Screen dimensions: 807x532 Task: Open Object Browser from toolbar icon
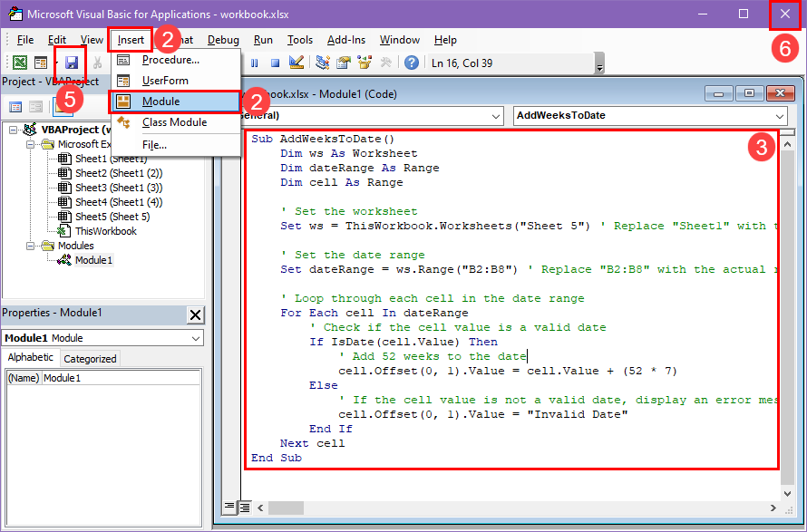point(365,63)
